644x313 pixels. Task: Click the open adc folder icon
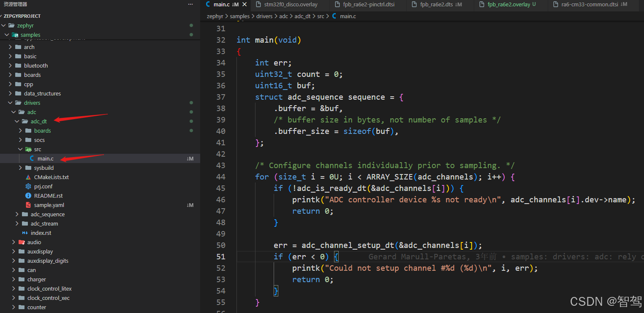(22, 112)
